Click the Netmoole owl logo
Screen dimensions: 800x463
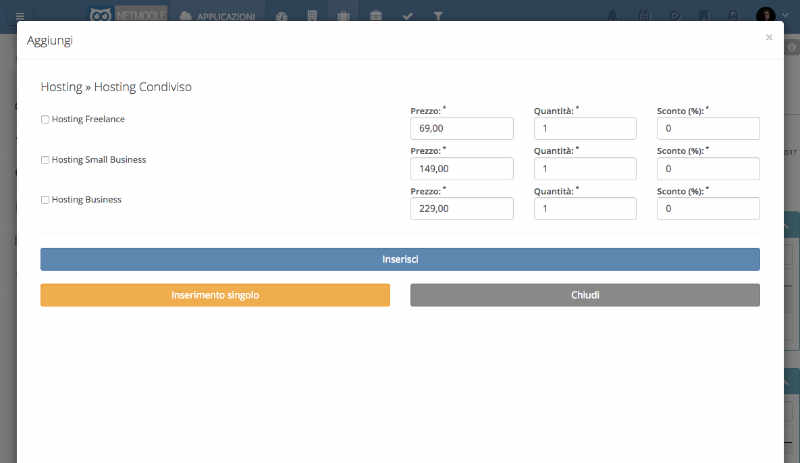[x=100, y=16]
